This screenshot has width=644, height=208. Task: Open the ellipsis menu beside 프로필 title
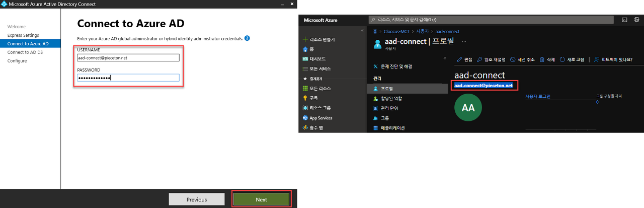click(x=464, y=41)
